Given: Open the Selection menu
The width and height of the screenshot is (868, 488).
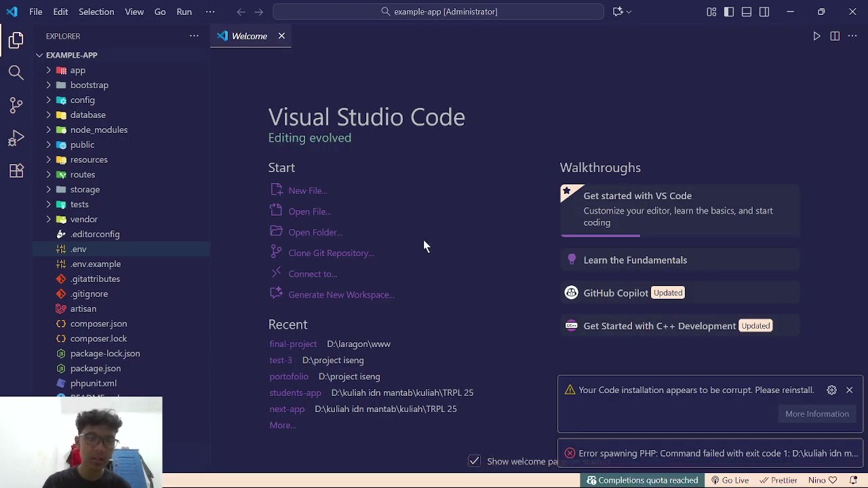Looking at the screenshot, I should click(96, 12).
